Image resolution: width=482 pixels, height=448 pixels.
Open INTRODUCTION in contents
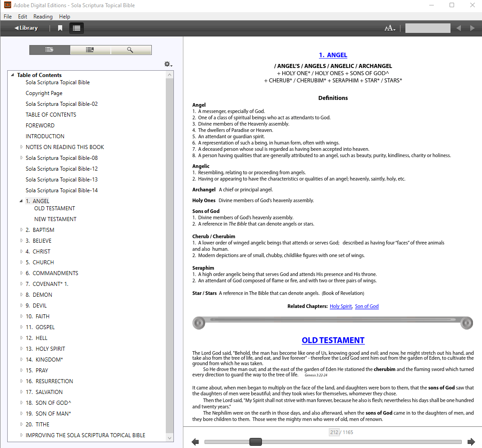click(45, 136)
